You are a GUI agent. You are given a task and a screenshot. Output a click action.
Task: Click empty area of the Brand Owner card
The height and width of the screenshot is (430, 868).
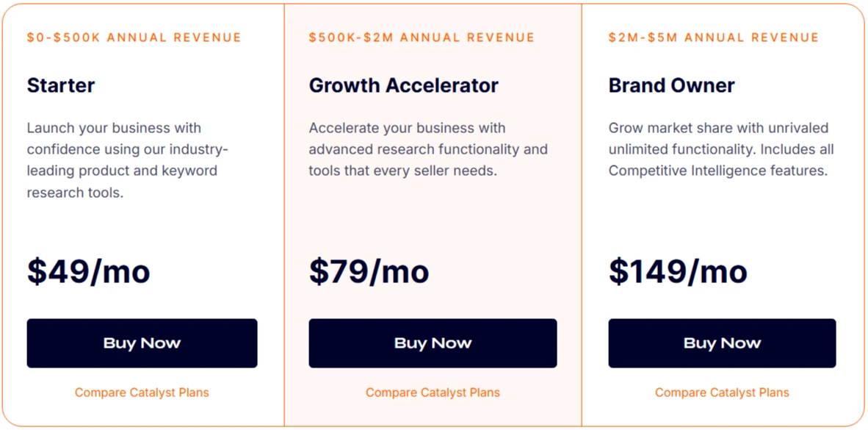723,217
